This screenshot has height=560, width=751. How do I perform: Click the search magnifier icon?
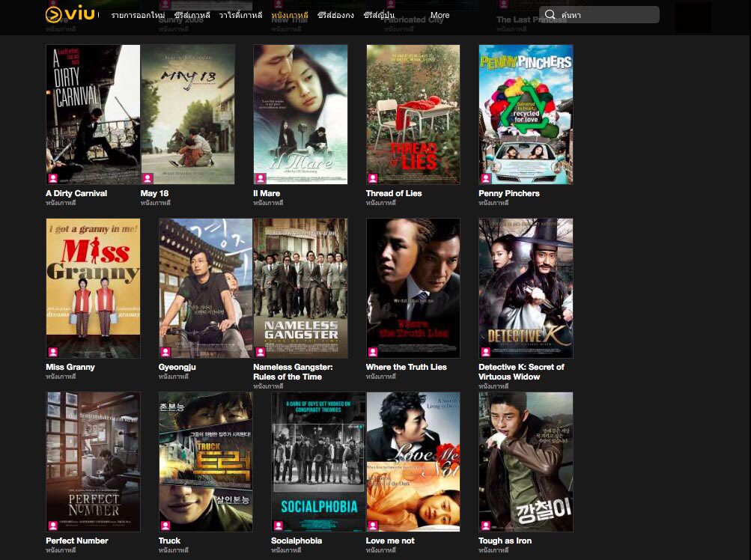(x=550, y=15)
